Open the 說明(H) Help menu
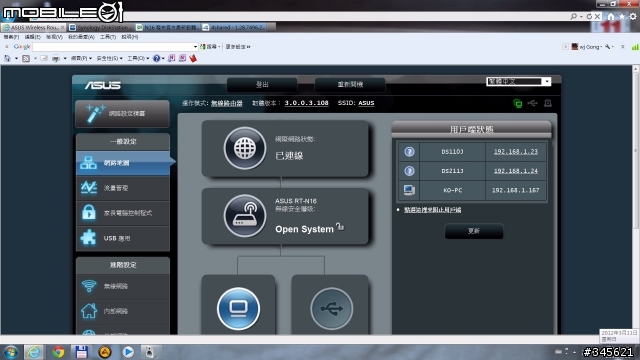 tap(129, 37)
